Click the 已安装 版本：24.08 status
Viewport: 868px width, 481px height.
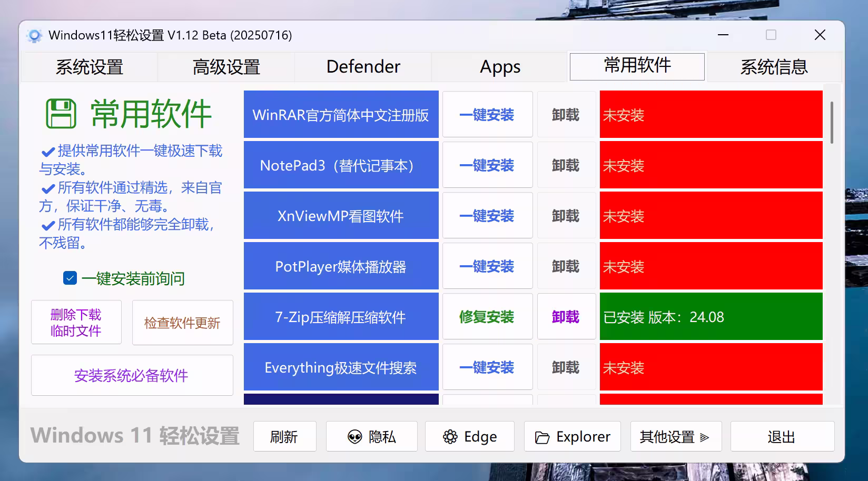[x=711, y=317]
